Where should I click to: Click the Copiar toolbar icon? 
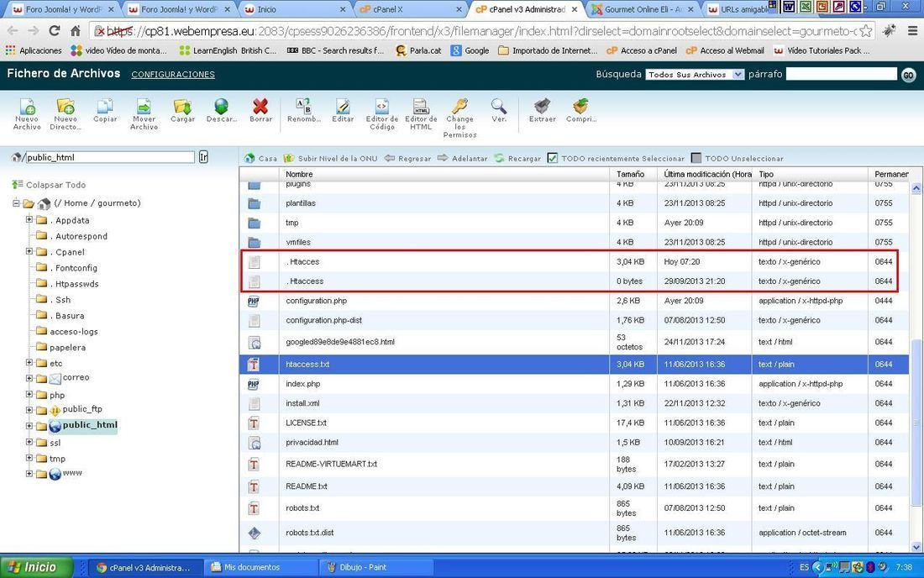click(x=105, y=106)
